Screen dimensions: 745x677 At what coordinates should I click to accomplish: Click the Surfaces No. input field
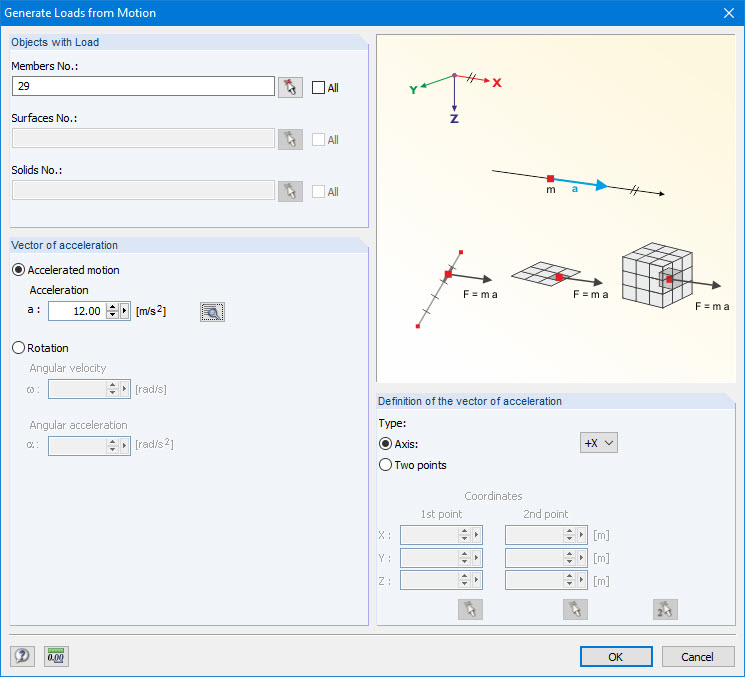click(x=143, y=138)
